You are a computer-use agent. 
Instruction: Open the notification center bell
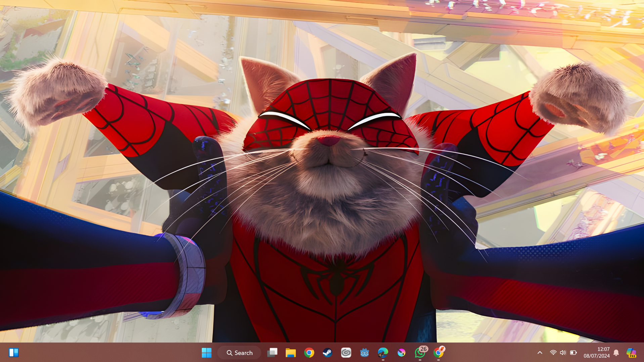pyautogui.click(x=616, y=353)
